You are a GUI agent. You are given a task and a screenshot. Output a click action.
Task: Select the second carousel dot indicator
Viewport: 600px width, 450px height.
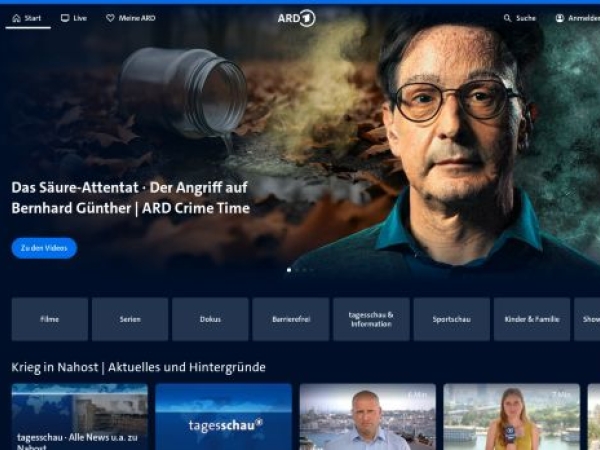coord(297,270)
